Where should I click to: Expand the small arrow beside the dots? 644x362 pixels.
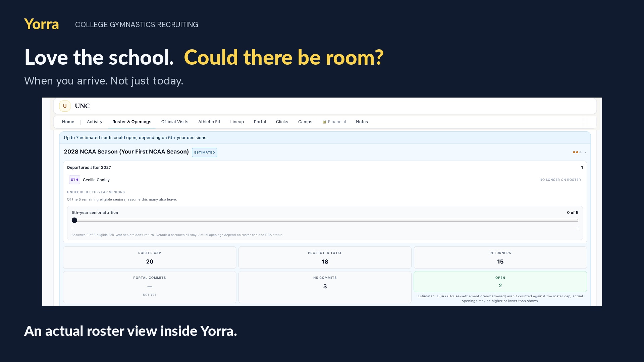click(585, 153)
